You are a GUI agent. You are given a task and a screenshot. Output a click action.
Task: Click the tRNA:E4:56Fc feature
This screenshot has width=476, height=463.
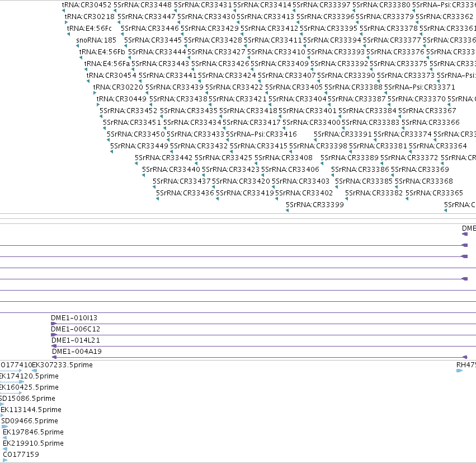coord(89,29)
